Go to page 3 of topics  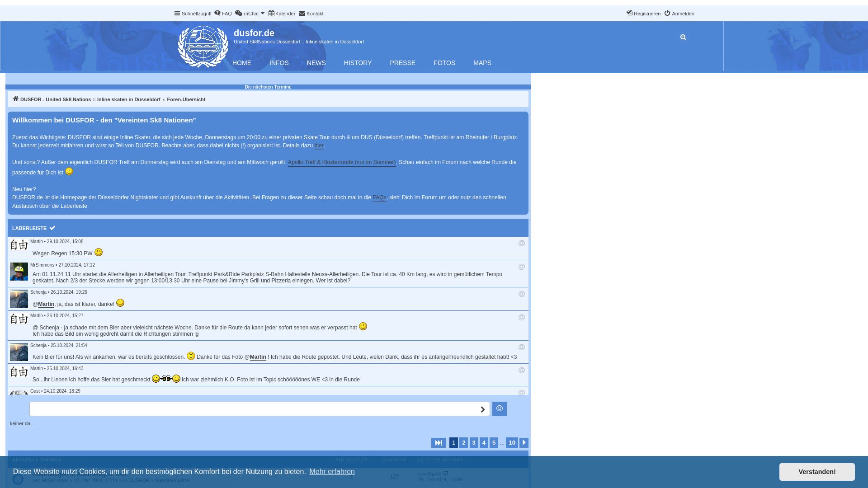pyautogui.click(x=474, y=443)
